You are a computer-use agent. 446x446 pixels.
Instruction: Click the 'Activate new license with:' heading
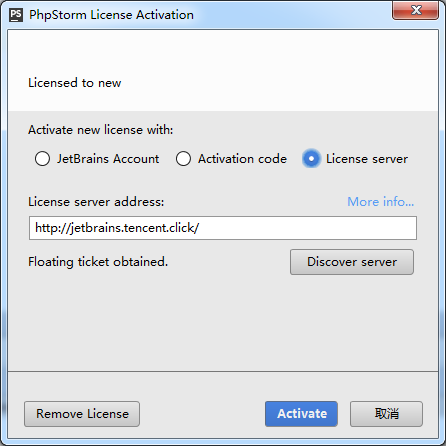101,130
